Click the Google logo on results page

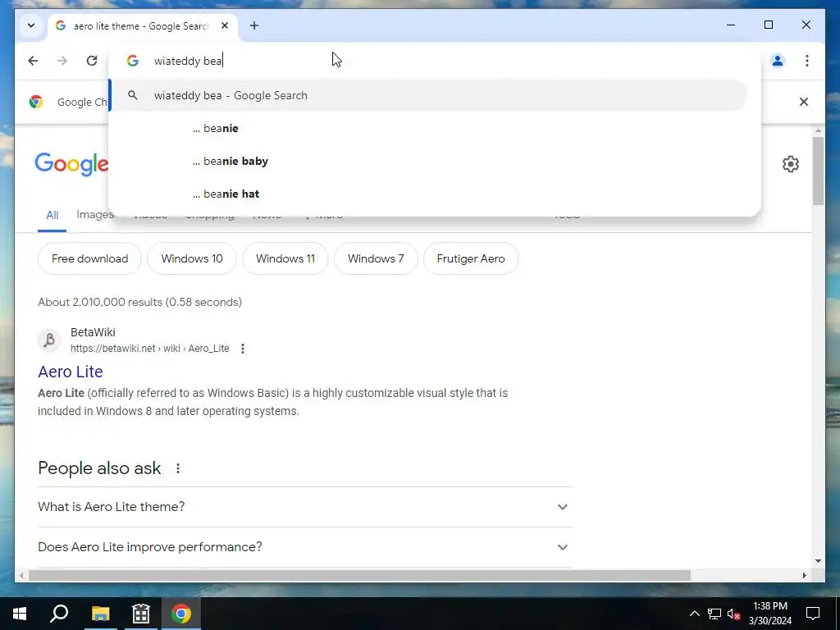point(71,164)
